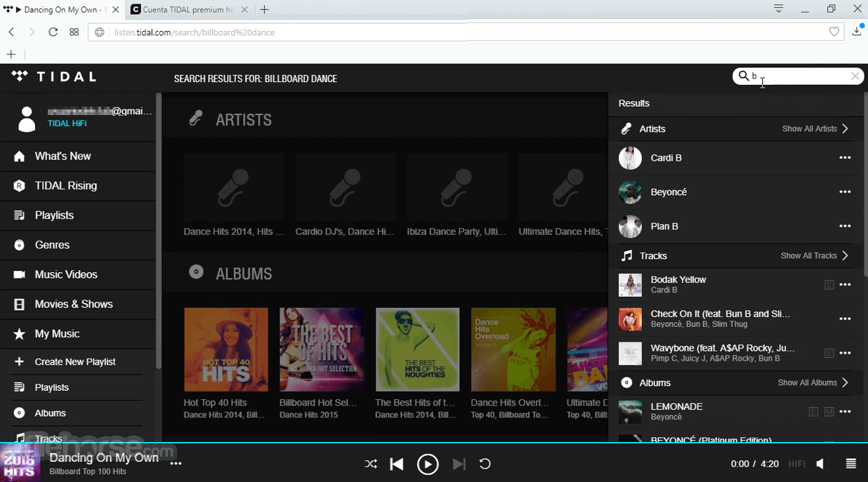Open Billboard Hot Selection album cover
Image resolution: width=868 pixels, height=482 pixels.
(322, 349)
